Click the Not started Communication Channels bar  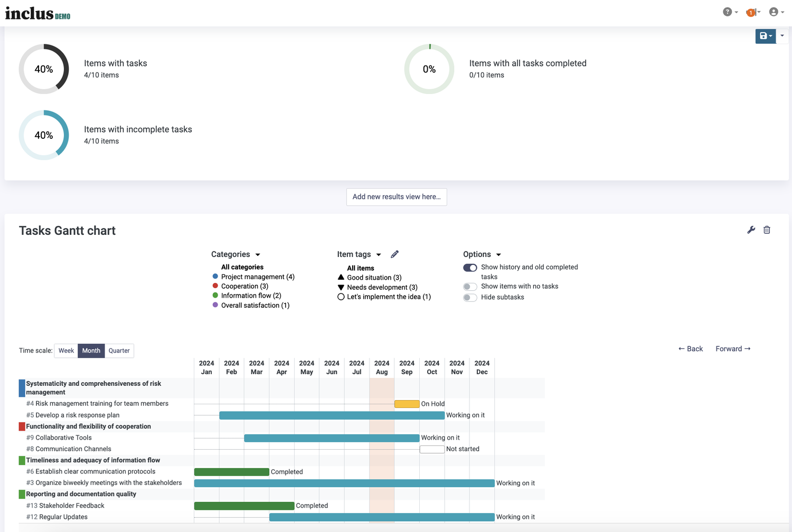click(432, 449)
